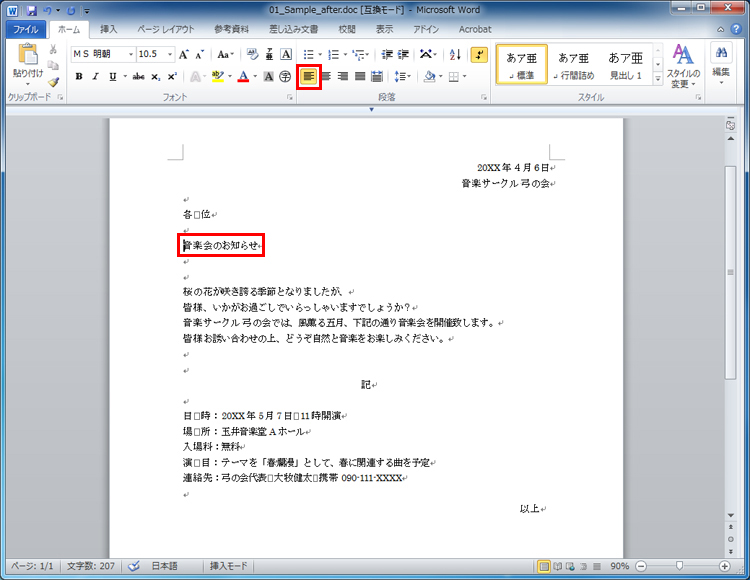Image resolution: width=750 pixels, height=580 pixels.
Task: Click the Redo icon in quick access toolbar
Action: click(71, 10)
